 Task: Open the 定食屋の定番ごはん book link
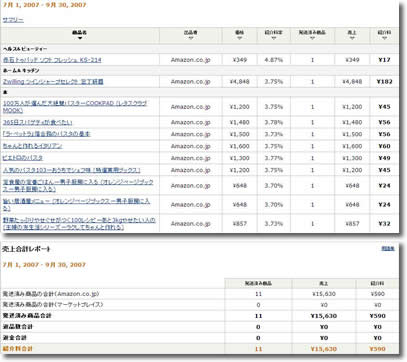78,185
